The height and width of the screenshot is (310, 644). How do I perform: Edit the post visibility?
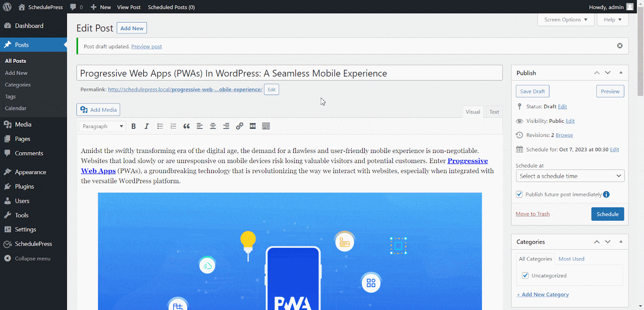pos(570,121)
